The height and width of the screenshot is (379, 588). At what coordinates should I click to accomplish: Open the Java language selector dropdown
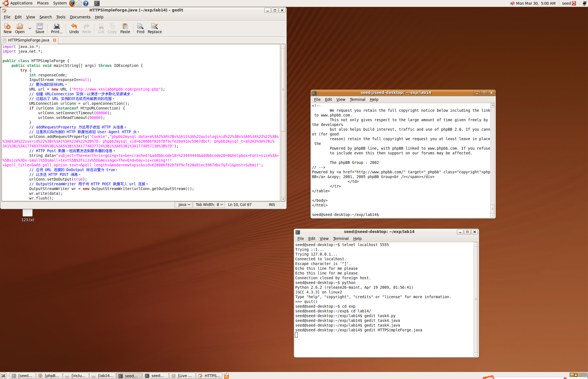click(x=184, y=205)
